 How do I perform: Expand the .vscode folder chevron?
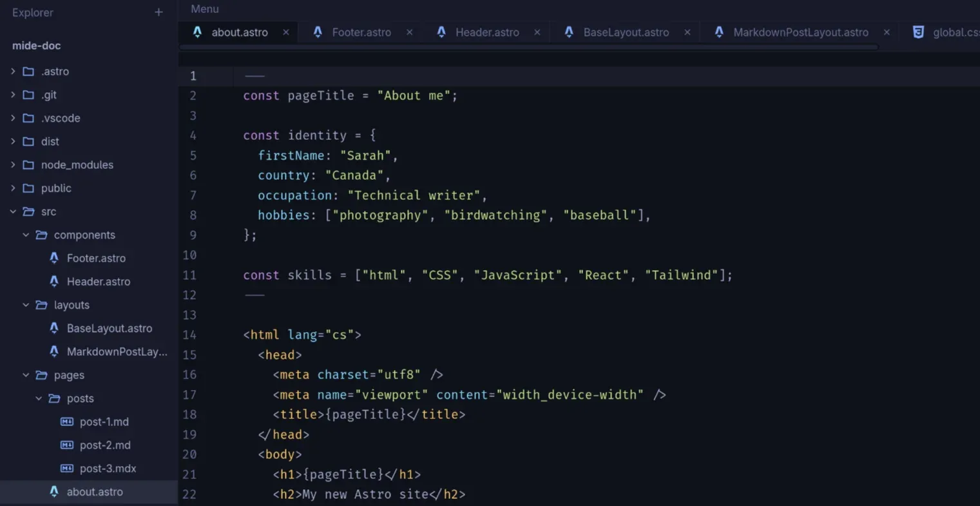pos(13,118)
